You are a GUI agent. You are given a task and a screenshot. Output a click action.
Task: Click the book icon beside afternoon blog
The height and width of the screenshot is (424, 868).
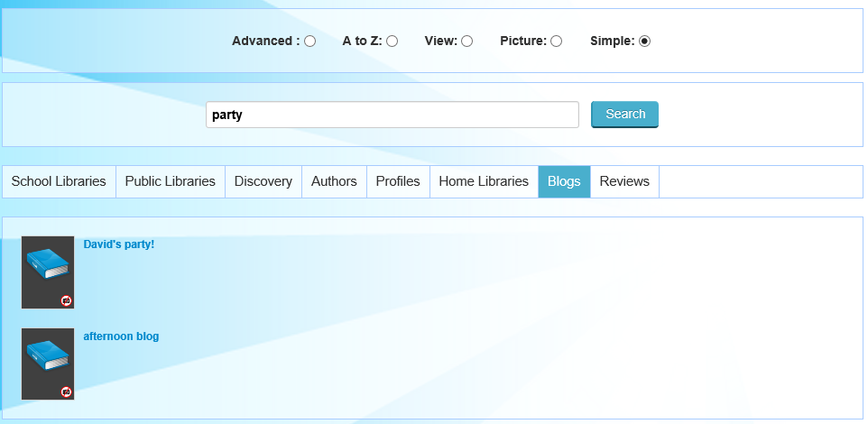[47, 358]
